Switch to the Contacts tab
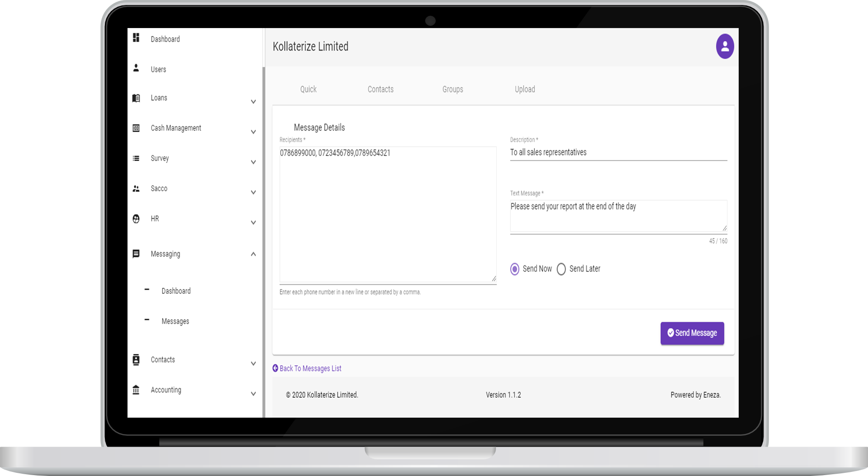 coord(381,90)
